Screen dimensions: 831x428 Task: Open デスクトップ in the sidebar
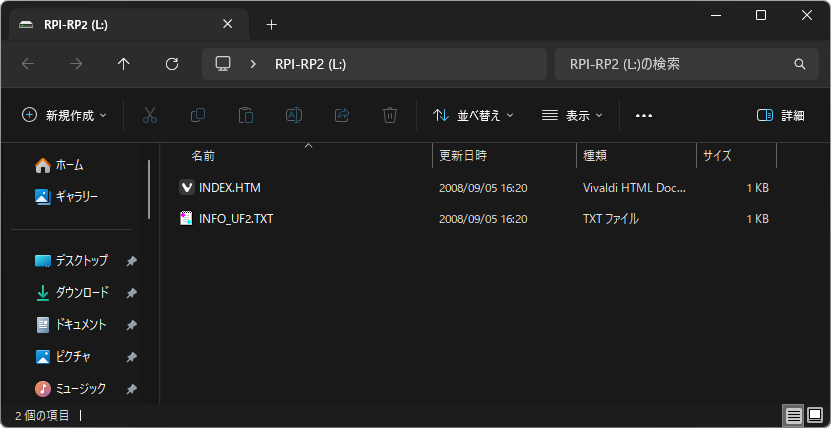coord(82,261)
